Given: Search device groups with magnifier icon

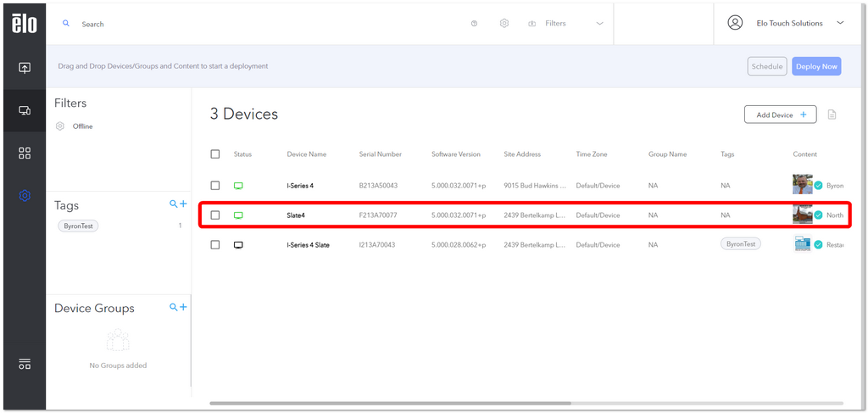Looking at the screenshot, I should [x=173, y=307].
